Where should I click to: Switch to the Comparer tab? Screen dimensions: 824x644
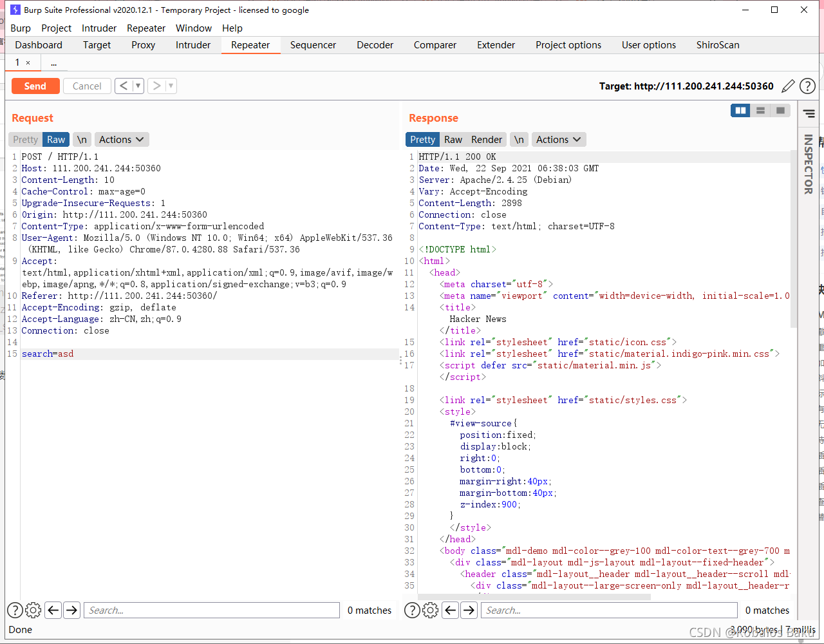(435, 45)
